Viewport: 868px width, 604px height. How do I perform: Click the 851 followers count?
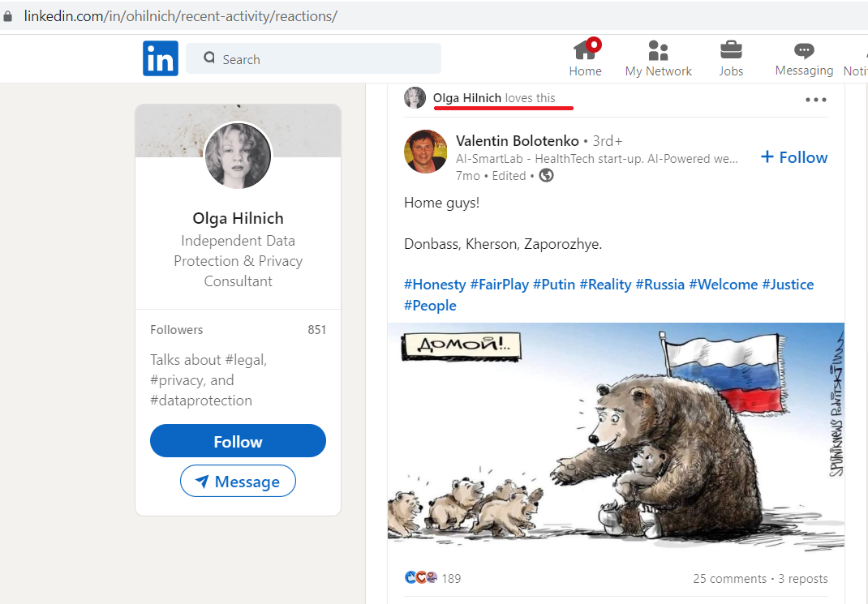[316, 330]
